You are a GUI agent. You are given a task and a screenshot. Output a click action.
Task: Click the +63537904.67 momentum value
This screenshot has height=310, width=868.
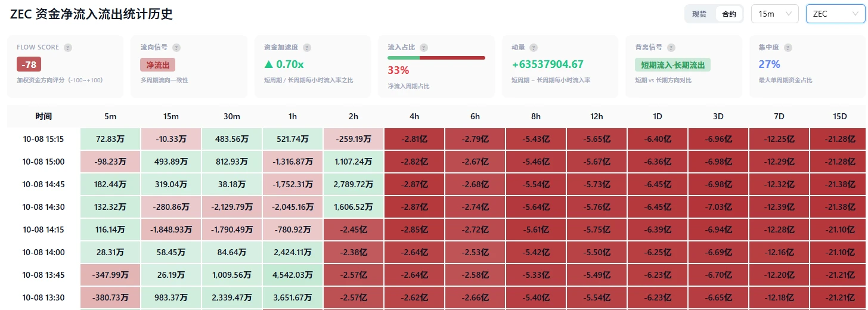547,64
